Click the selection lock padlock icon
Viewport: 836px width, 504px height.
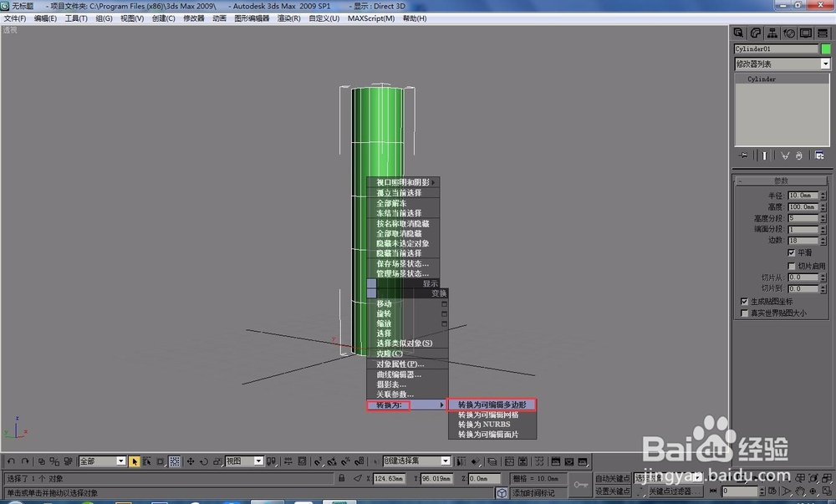click(341, 478)
